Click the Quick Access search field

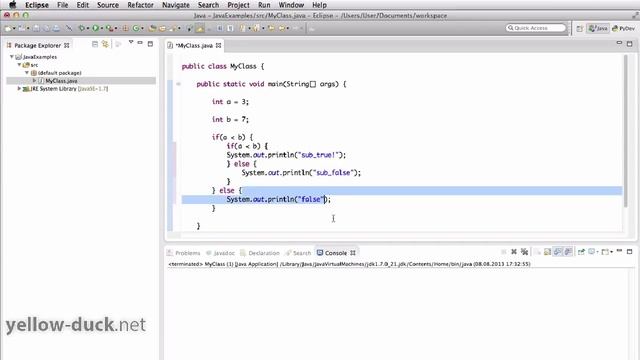(x=536, y=28)
